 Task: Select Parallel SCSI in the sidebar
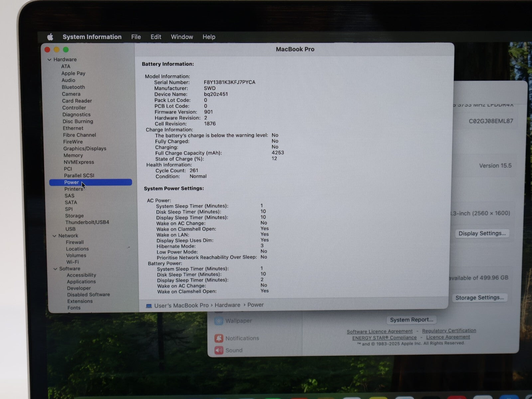[79, 176]
